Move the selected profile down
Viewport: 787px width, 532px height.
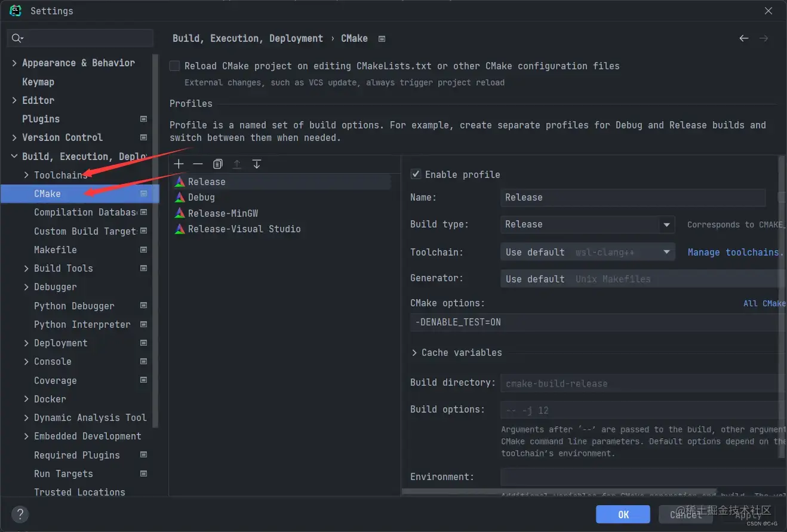pos(257,164)
